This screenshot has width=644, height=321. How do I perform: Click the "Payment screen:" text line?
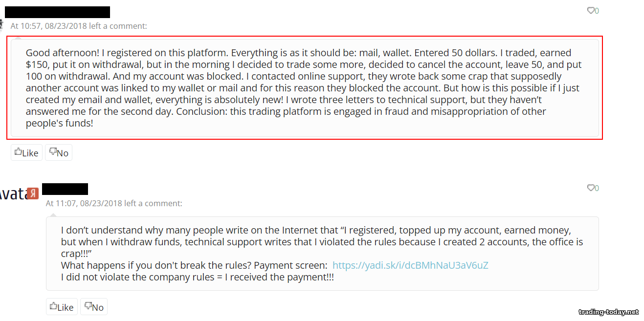click(194, 265)
